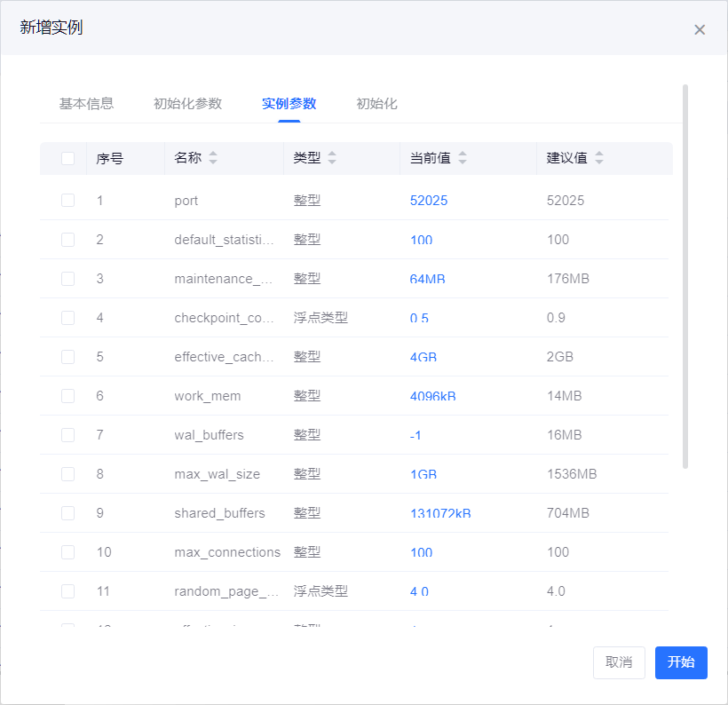This screenshot has width=728, height=705.
Task: Toggle the select-all header checkbox
Action: coord(67,158)
